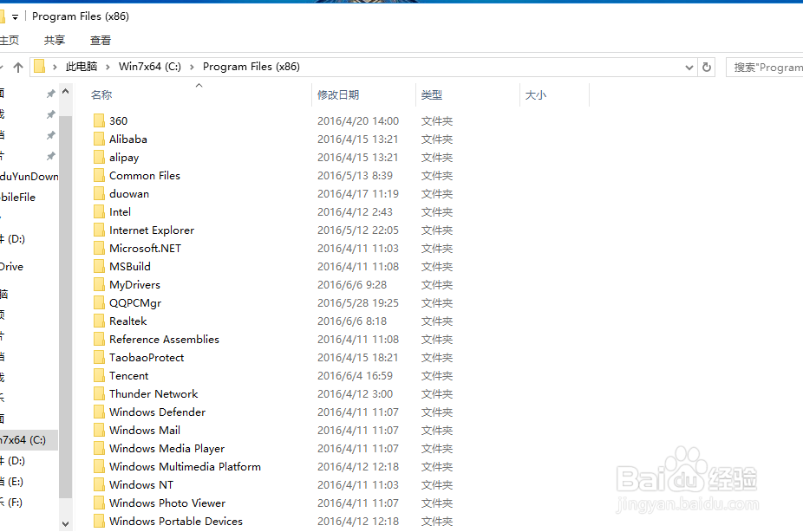Click the pin icon in the first sidebar row
Screen dimensions: 803x532
coord(50,94)
